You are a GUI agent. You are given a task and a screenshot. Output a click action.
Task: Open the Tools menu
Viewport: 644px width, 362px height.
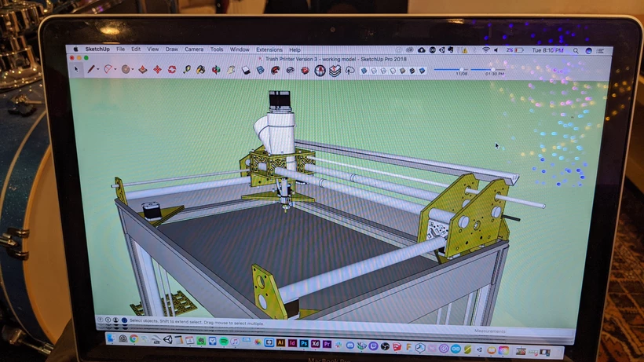[x=217, y=49]
